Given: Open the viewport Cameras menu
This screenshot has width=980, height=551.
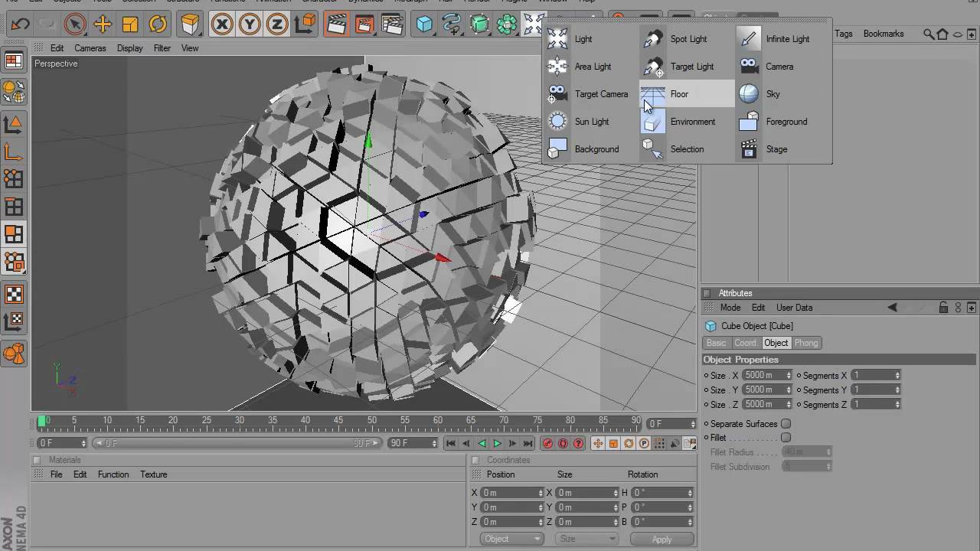Looking at the screenshot, I should [90, 48].
